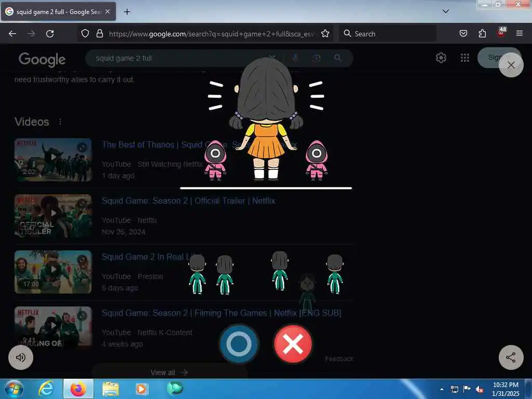Image resolution: width=532 pixels, height=399 pixels.
Task: Go to Google logo homepage
Action: point(42,60)
